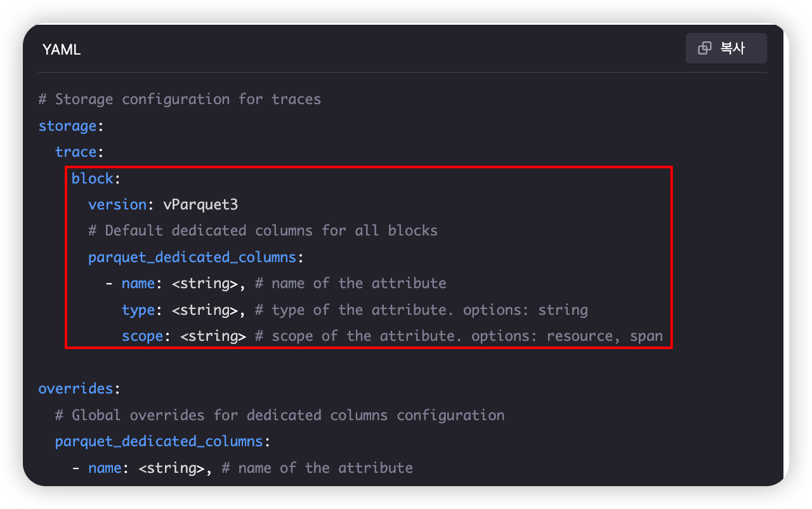This screenshot has width=812, height=509.
Task: Click the overrides key
Action: click(x=75, y=388)
